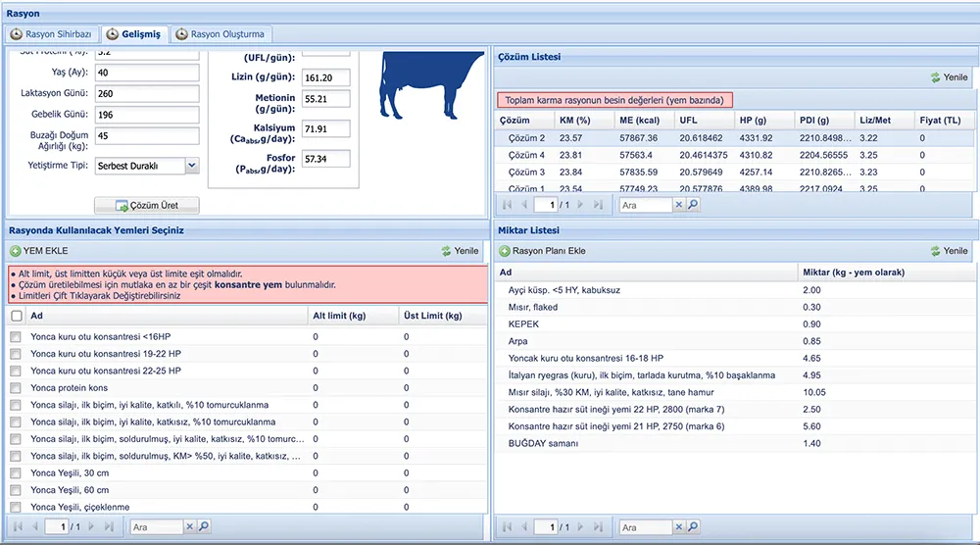Check the select-all checkbox beside Ad header
This screenshot has height=545, width=980.
click(x=16, y=316)
